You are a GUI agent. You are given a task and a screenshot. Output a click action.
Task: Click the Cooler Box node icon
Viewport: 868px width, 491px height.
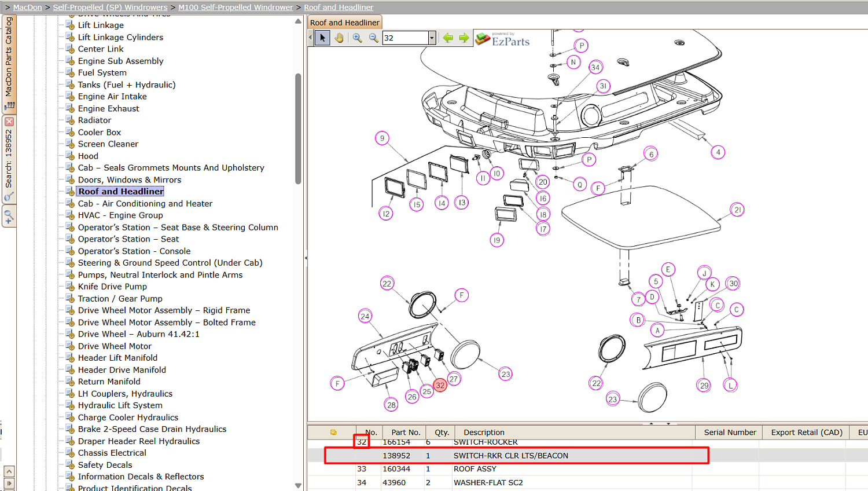[x=70, y=132]
